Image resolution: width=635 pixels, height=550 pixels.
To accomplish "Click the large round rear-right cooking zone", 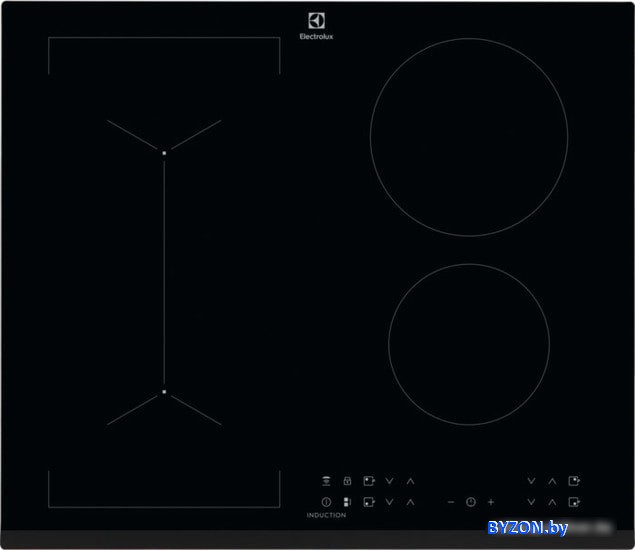I will tap(469, 137).
